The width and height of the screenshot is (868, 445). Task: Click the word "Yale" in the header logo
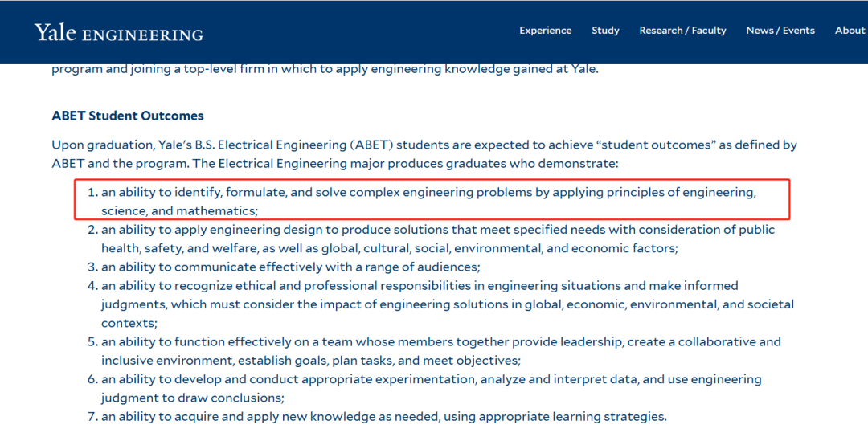coord(55,32)
